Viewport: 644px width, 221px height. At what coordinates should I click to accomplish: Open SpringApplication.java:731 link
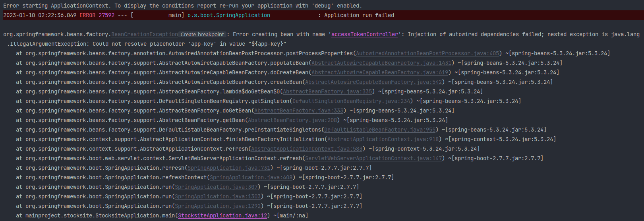coord(229,168)
